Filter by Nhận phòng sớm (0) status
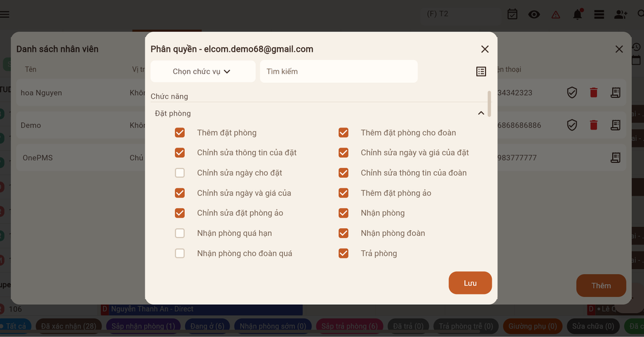 pos(273,326)
